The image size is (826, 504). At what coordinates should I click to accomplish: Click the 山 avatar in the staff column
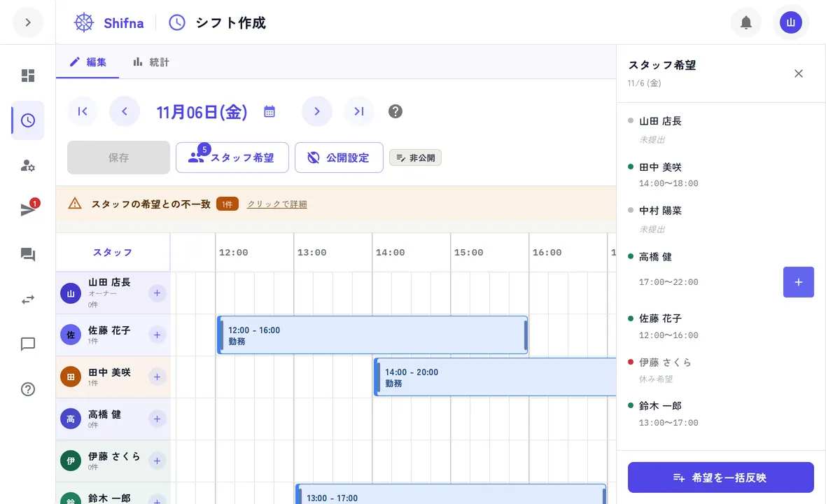[x=71, y=293]
